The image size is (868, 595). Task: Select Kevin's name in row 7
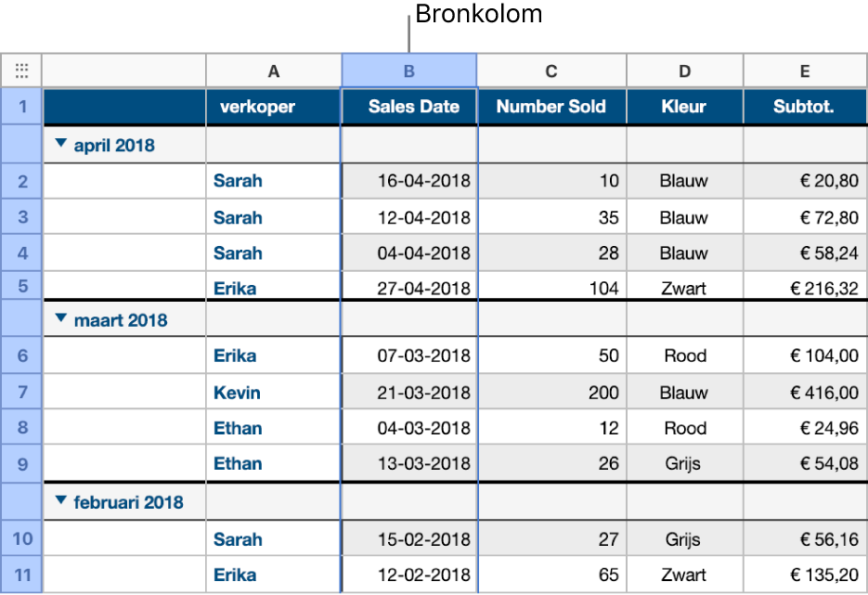(x=237, y=392)
